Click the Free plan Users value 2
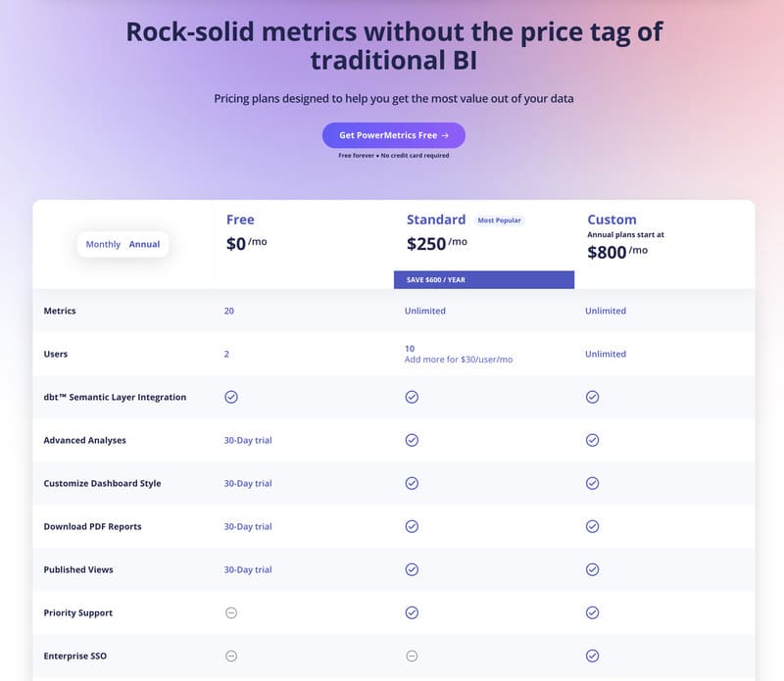The height and width of the screenshot is (681, 784). 226,354
